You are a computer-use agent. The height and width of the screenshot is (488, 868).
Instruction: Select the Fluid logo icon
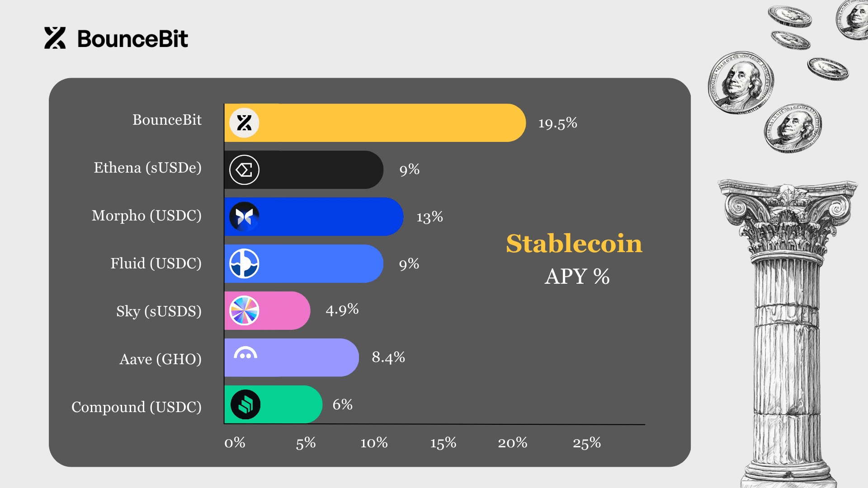[244, 263]
